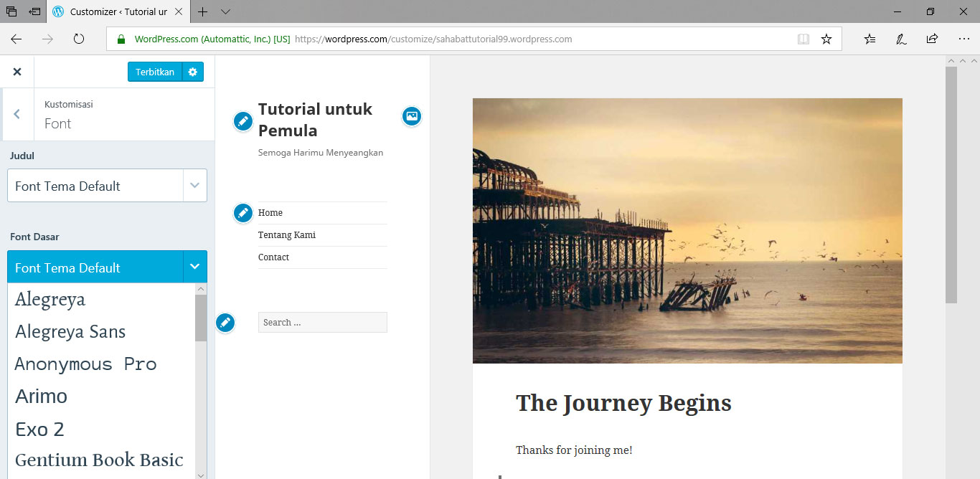
Task: Select Alegreya Sans font option
Action: coord(70,332)
